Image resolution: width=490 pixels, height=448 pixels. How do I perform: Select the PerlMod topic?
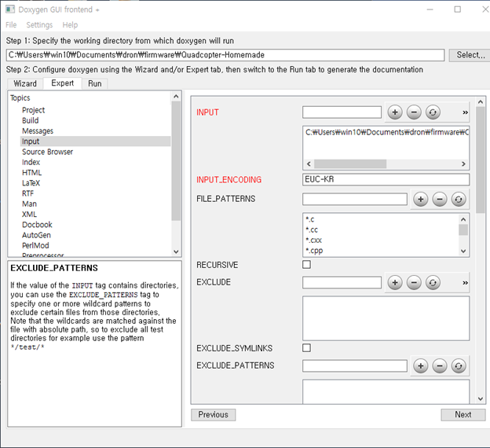(x=35, y=245)
